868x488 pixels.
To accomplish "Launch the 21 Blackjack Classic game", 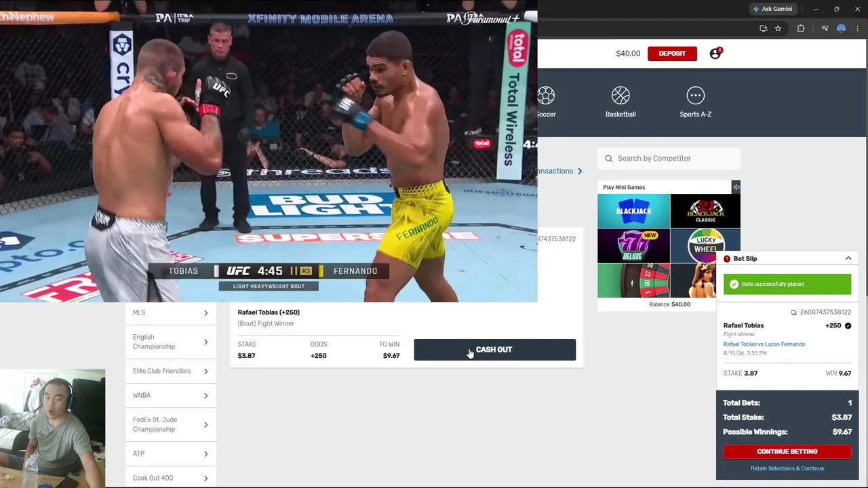I will coord(705,211).
